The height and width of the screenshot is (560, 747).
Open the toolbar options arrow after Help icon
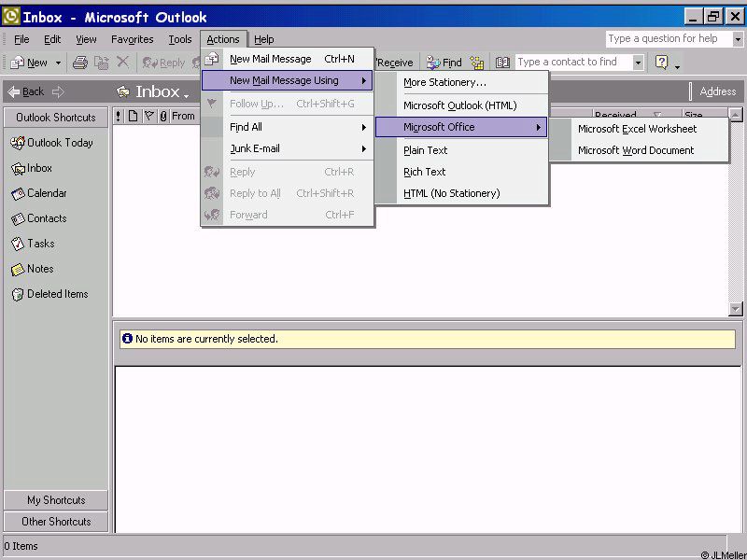click(678, 66)
